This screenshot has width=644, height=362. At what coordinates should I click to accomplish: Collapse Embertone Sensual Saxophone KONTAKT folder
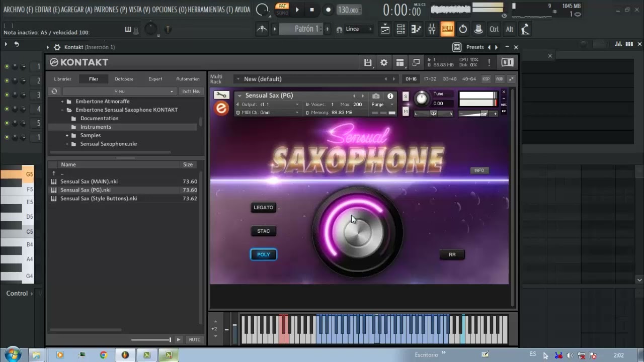(62, 110)
